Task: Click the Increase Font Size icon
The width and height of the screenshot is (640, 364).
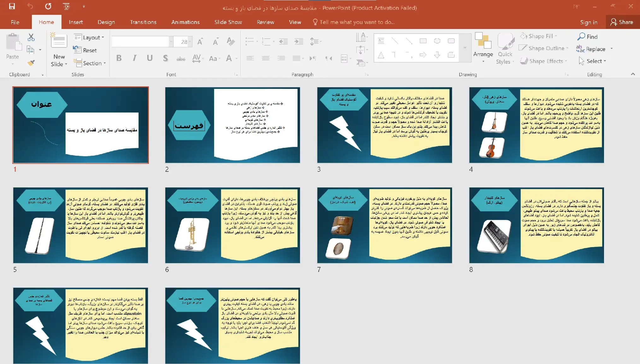Action: tap(200, 42)
